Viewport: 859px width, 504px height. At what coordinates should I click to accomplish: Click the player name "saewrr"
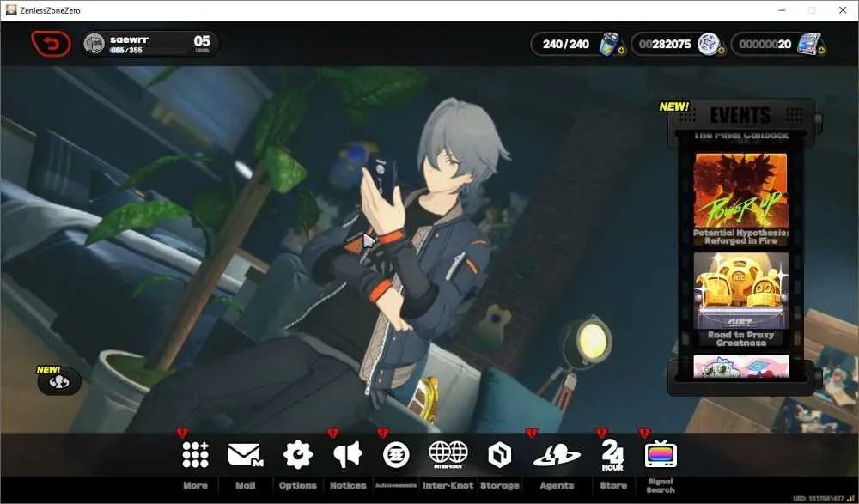click(129, 39)
